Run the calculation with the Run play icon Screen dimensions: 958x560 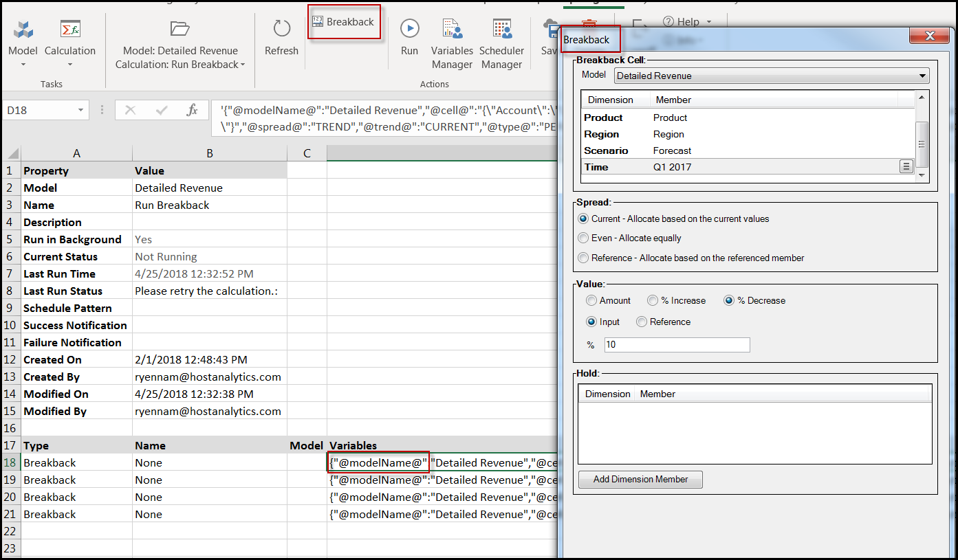(410, 28)
